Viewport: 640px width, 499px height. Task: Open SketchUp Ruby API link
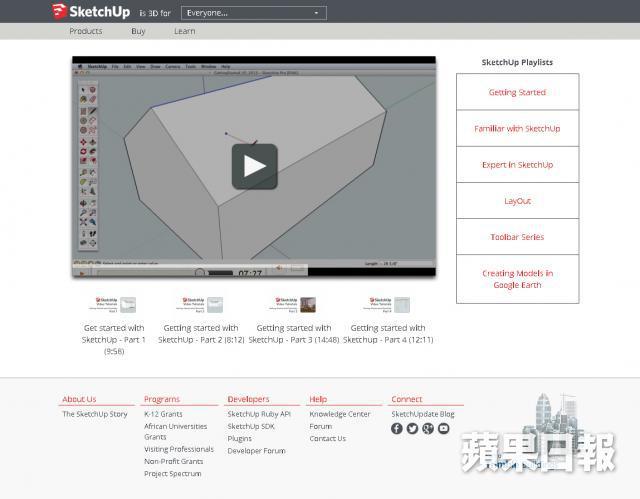(x=259, y=414)
